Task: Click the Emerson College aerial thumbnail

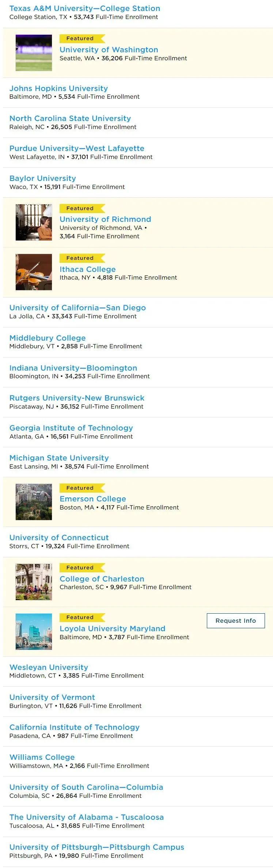Action: pyautogui.click(x=34, y=502)
